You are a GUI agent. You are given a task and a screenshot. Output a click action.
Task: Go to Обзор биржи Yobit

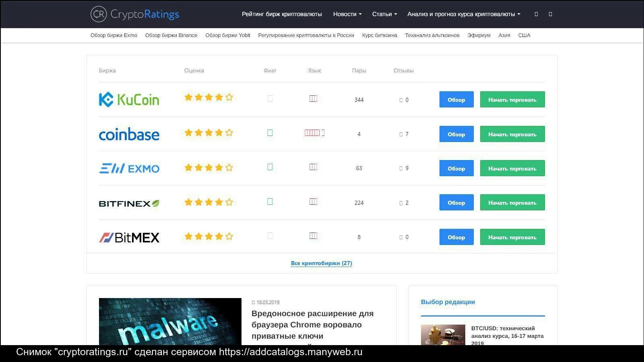[x=228, y=35]
